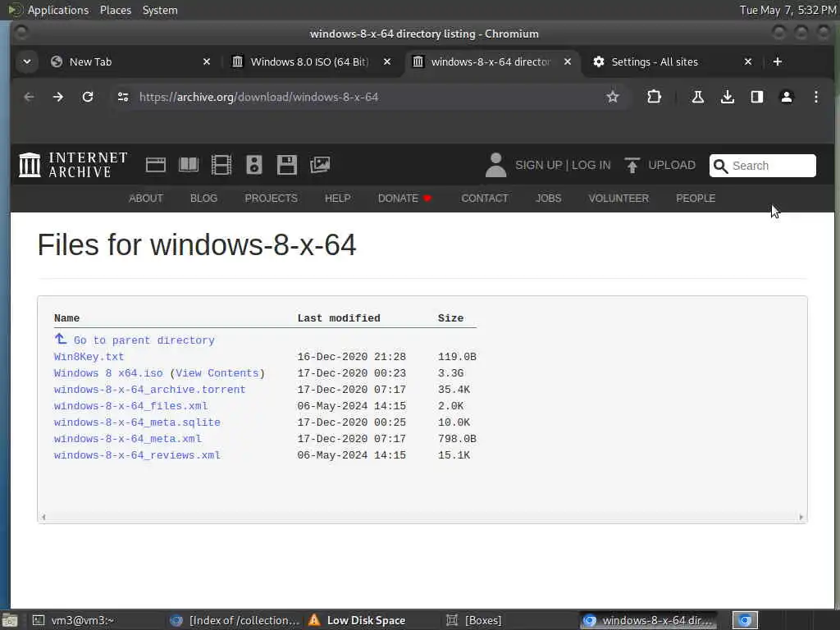Click Go to parent directory link
The image size is (840, 630).
pos(144,340)
